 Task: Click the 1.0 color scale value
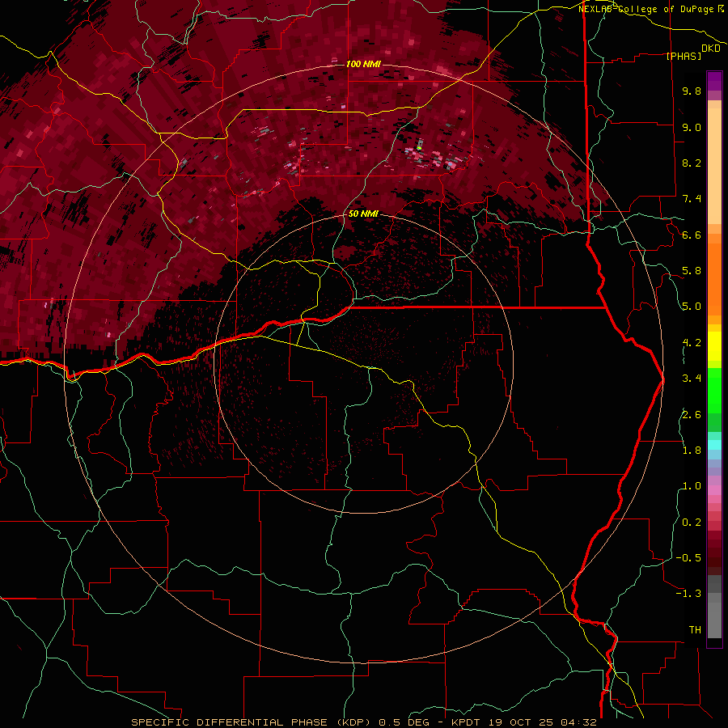click(x=692, y=486)
